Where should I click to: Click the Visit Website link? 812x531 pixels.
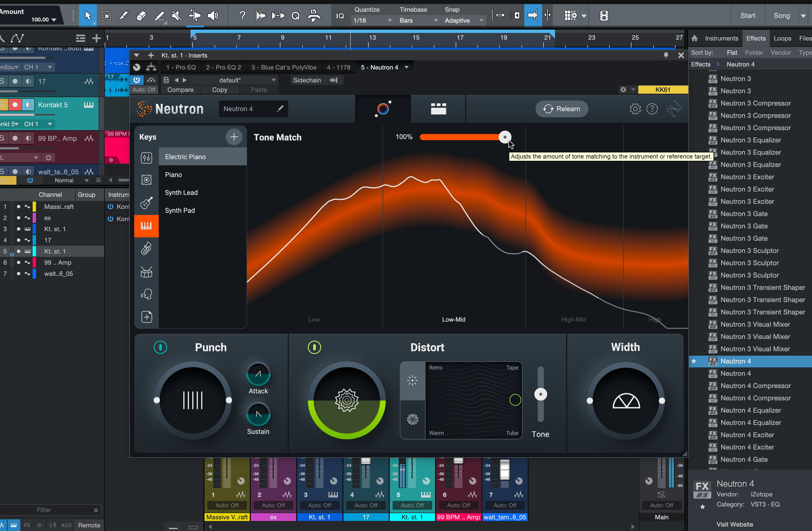click(x=734, y=524)
